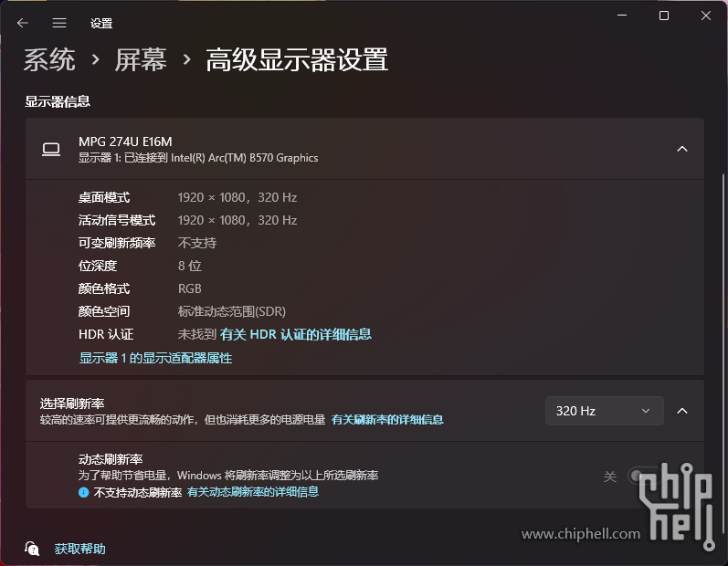Click the 高级显示器设置 page title

[x=297, y=60]
